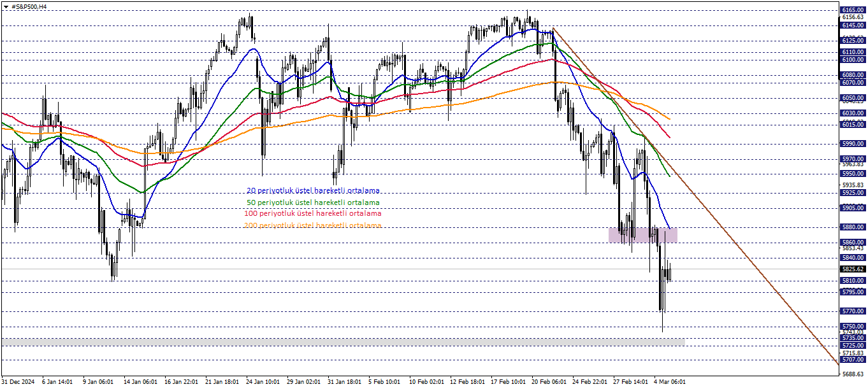The image size is (868, 389).
Task: Click the 6070.00 price level label
Action: tap(853, 83)
